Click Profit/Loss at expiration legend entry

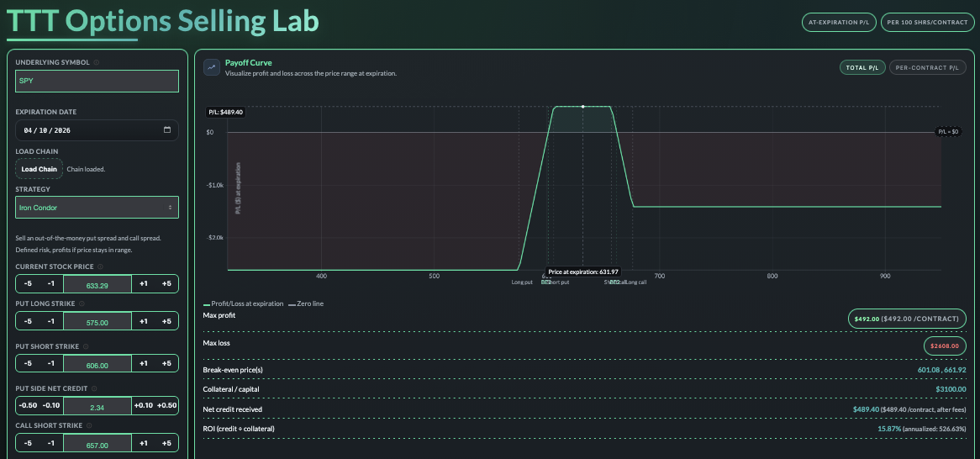pos(243,304)
